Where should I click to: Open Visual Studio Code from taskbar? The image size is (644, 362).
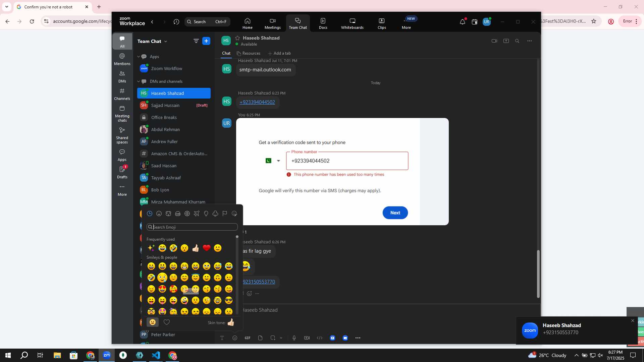coord(156,355)
